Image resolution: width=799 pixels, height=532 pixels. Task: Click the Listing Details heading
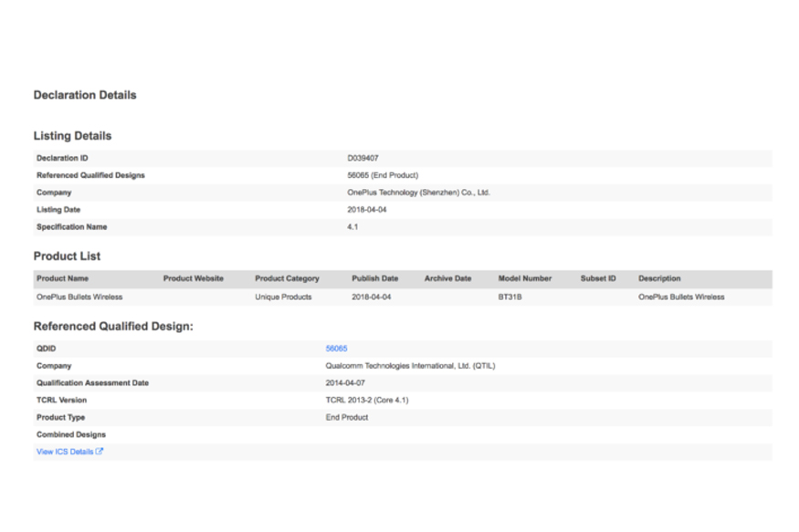point(72,136)
